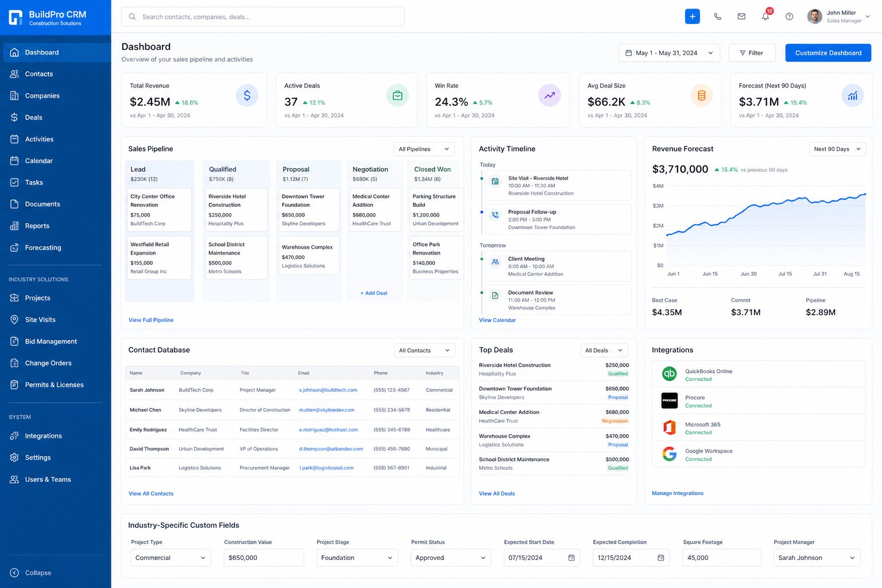882x588 pixels.
Task: Click Client Meeting people icon
Action: [495, 262]
